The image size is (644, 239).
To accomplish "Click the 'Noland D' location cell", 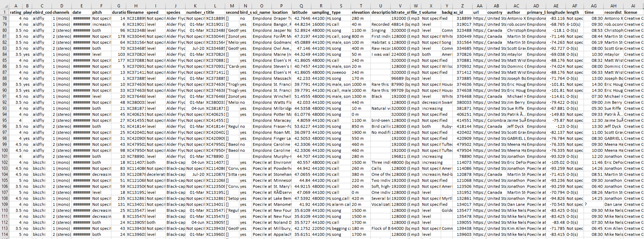I will point(281,222).
